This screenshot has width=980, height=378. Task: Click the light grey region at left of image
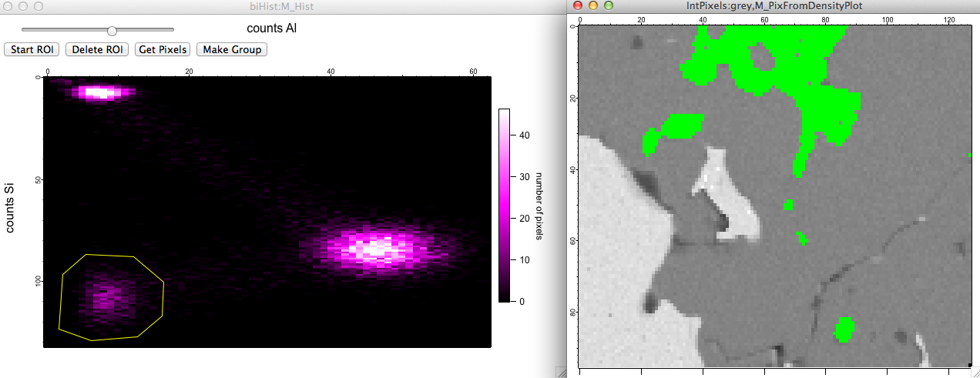click(616, 254)
